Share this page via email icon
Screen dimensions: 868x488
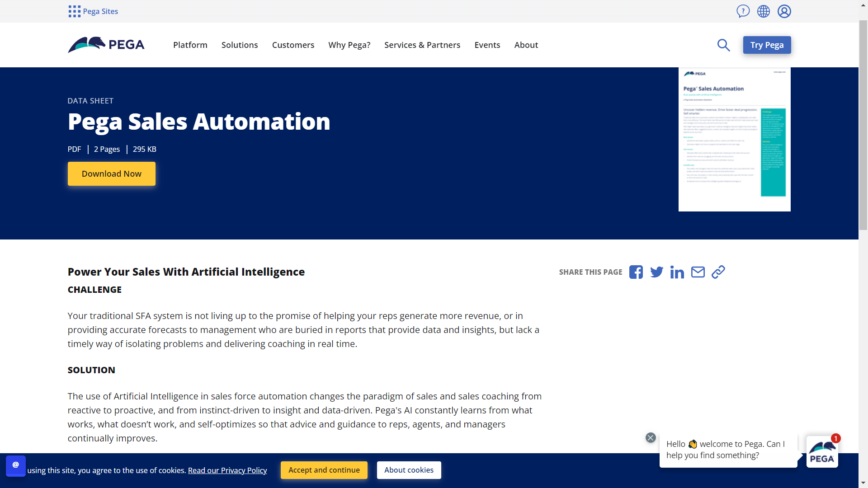(x=698, y=272)
